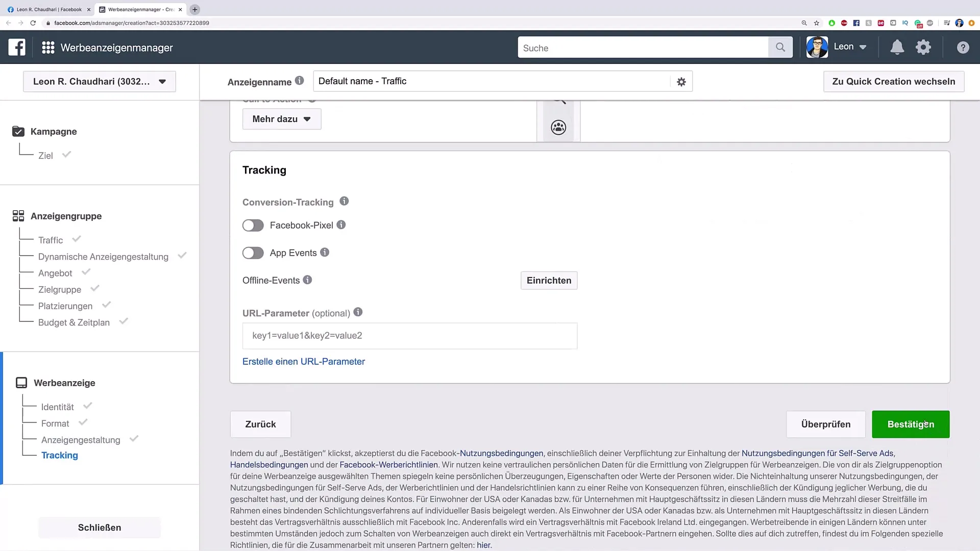Open the settings gear in header
Screen dimensions: 980x551
[x=923, y=47]
